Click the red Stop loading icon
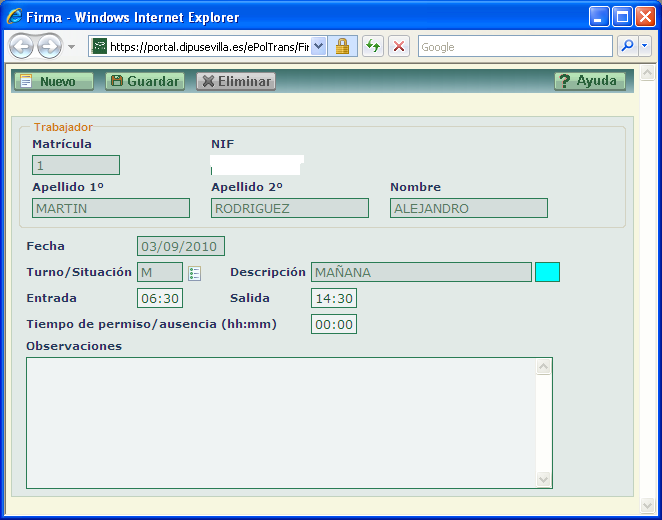This screenshot has width=662, height=520. click(x=398, y=46)
